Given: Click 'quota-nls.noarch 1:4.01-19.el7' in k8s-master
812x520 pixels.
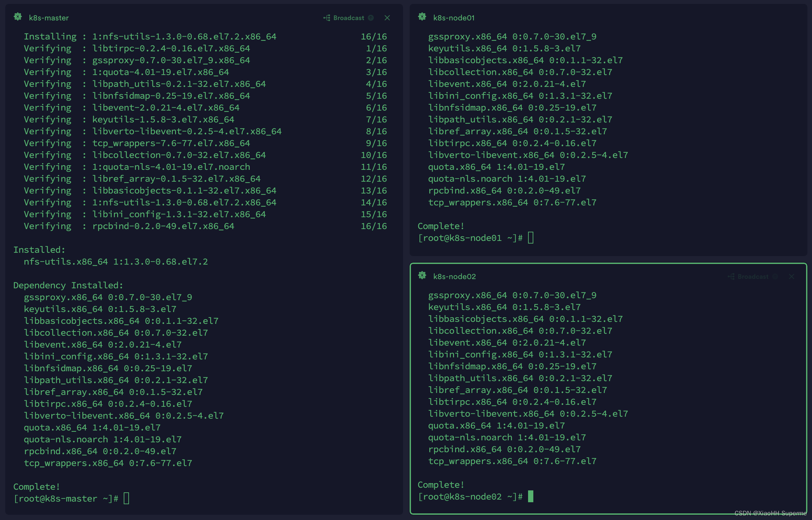Looking at the screenshot, I should click(x=103, y=439).
